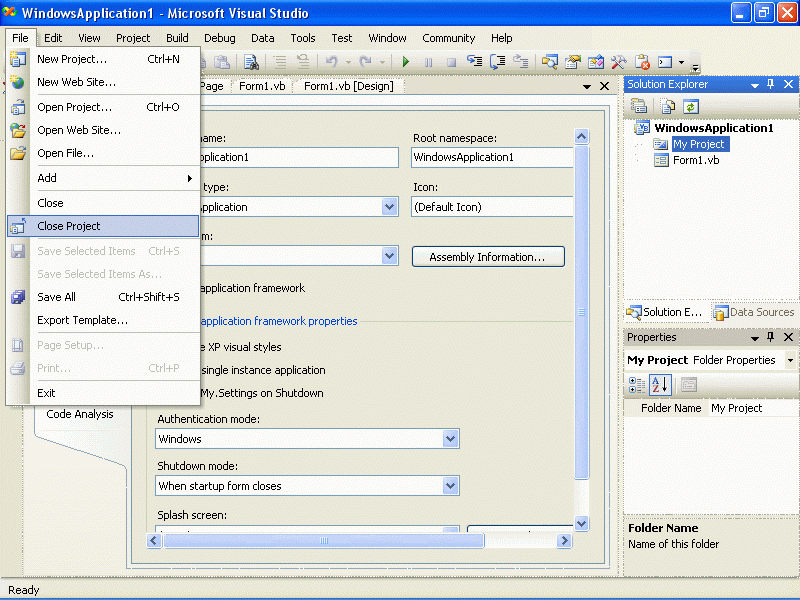The width and height of the screenshot is (800, 600).
Task: Switch to Form1.vb [Design] tab
Action: tap(348, 86)
